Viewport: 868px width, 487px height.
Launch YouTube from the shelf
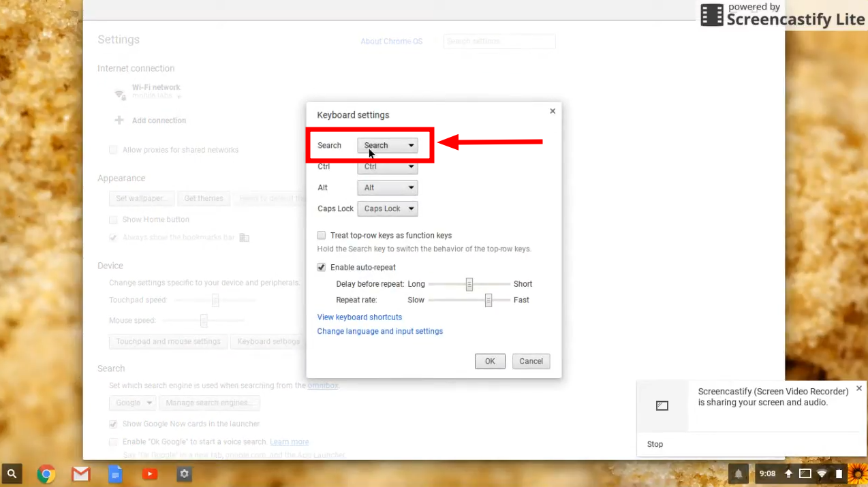click(149, 473)
